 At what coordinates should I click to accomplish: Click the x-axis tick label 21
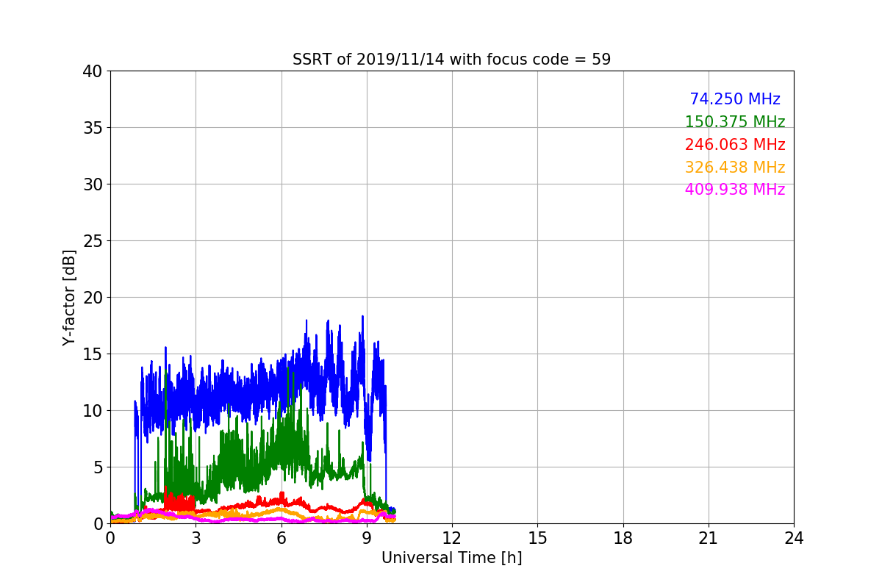point(708,538)
